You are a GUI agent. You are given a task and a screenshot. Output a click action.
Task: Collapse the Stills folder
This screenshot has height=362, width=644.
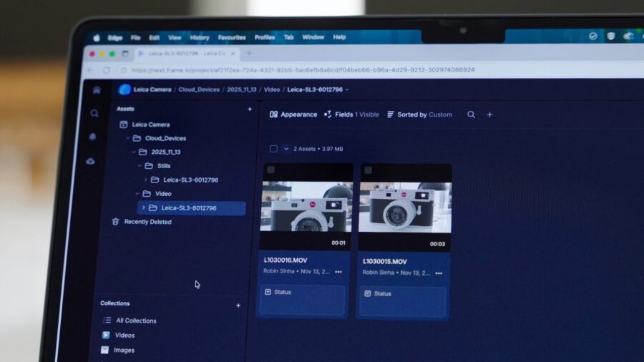(140, 166)
